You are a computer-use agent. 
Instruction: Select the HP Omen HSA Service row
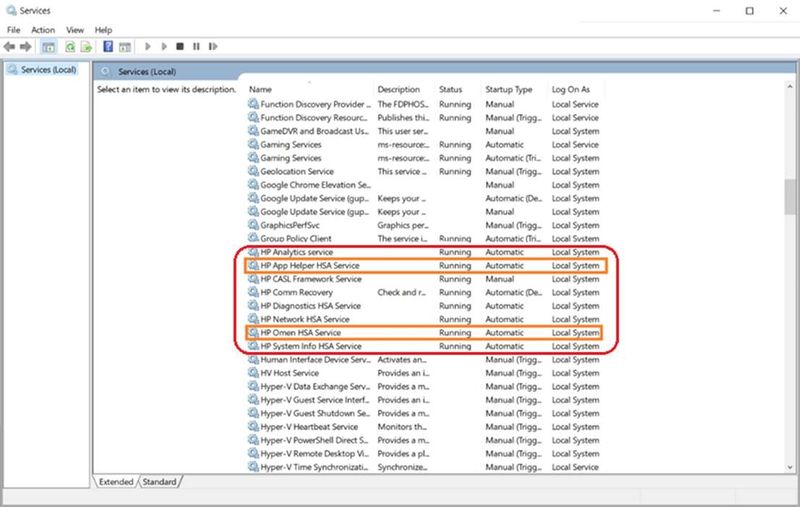pyautogui.click(x=425, y=333)
